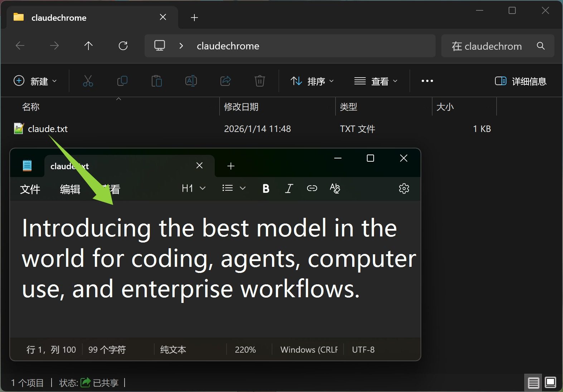Switch to details list view layout
563x392 pixels.
pyautogui.click(x=533, y=383)
